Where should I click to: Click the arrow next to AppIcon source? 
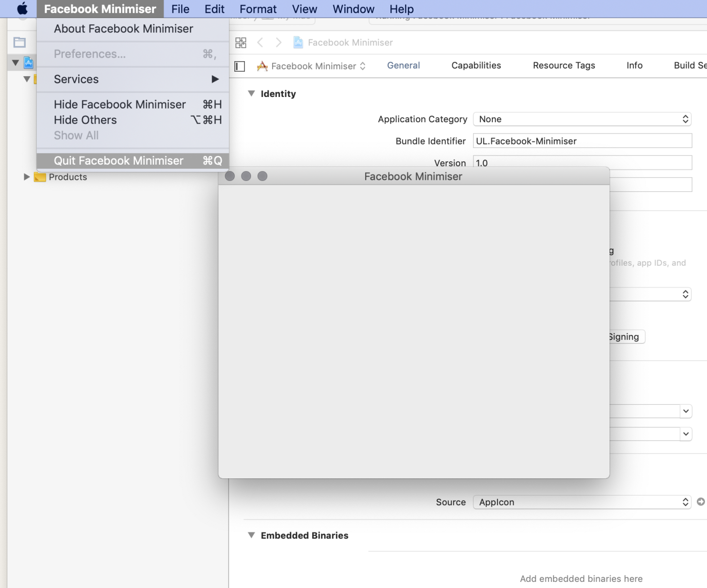pyautogui.click(x=701, y=502)
